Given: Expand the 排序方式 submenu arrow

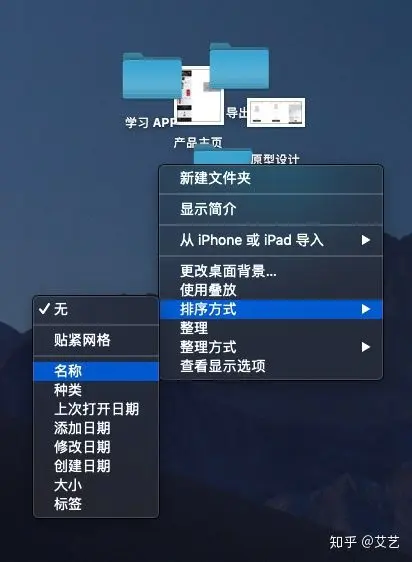Looking at the screenshot, I should coord(365,309).
